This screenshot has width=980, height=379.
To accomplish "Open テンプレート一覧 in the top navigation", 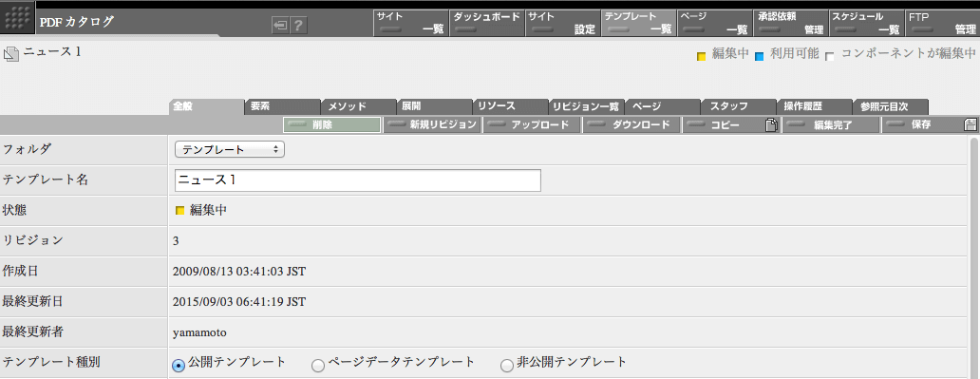I will click(x=639, y=23).
